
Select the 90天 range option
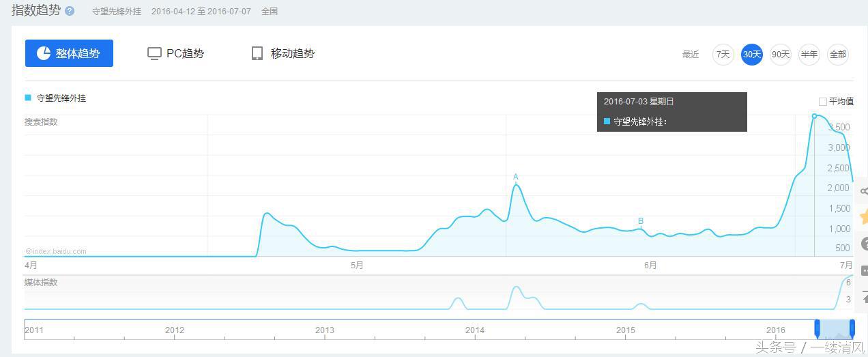[780, 55]
